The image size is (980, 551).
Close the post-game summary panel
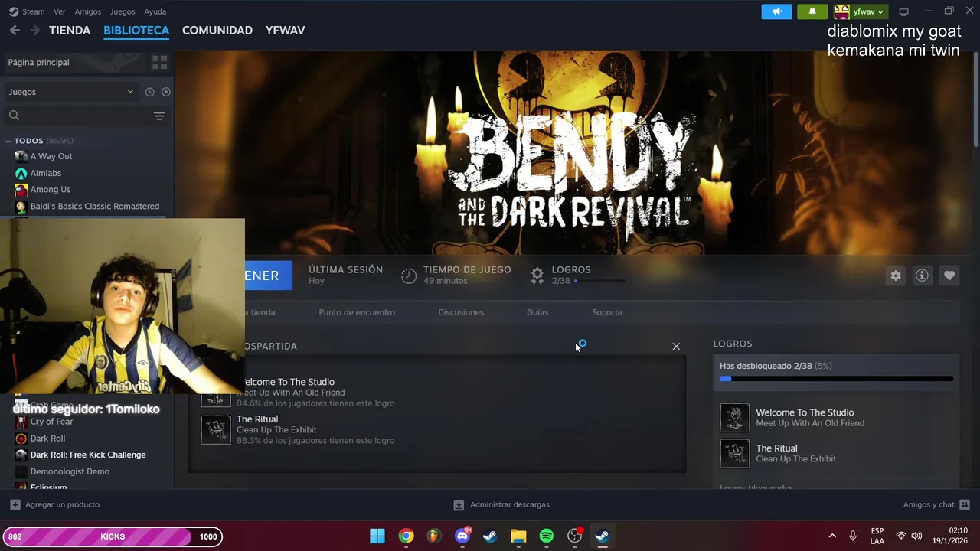pos(676,347)
